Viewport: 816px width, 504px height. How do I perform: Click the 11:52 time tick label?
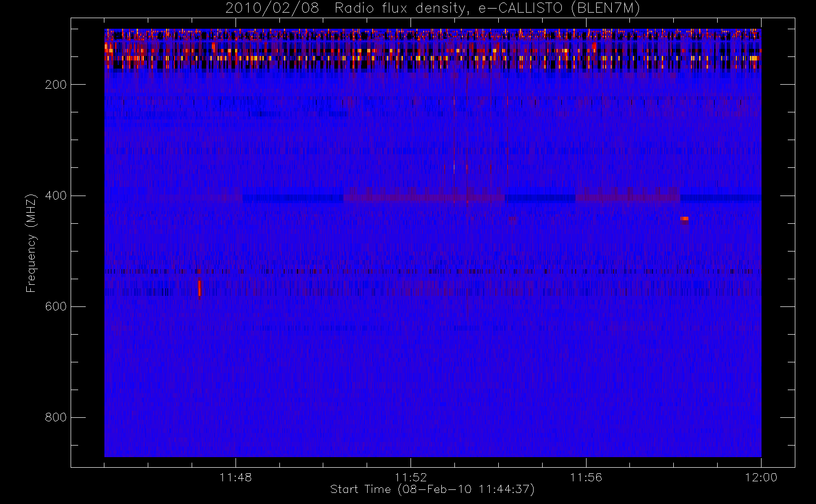(x=411, y=477)
